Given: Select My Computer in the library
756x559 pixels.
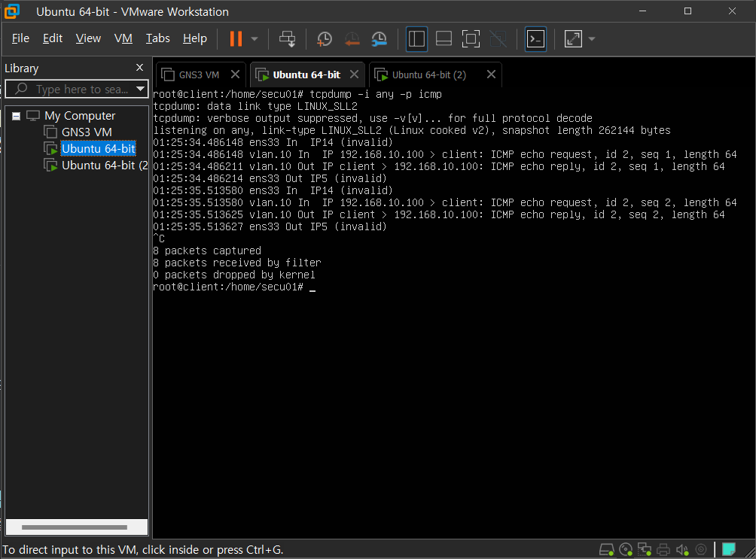Looking at the screenshot, I should pyautogui.click(x=80, y=116).
